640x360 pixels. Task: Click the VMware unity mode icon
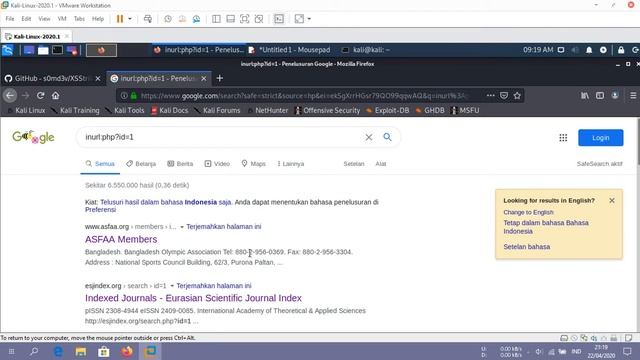click(259, 19)
